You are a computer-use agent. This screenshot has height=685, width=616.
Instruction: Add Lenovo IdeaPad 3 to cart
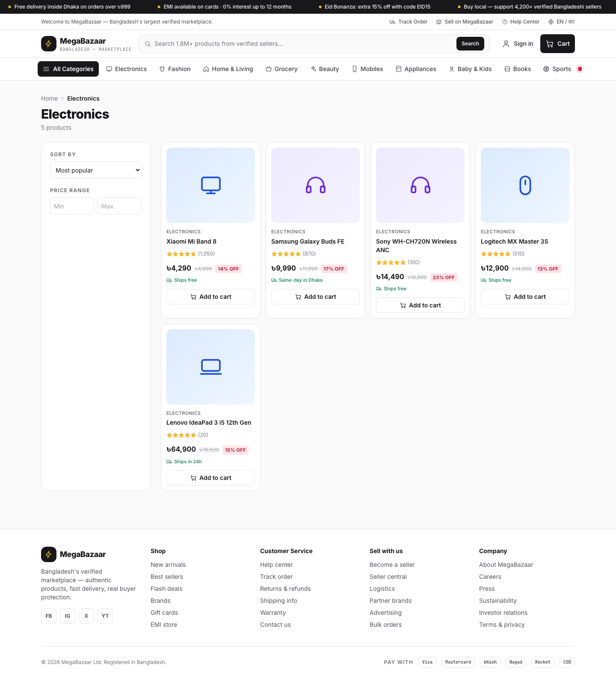click(210, 478)
